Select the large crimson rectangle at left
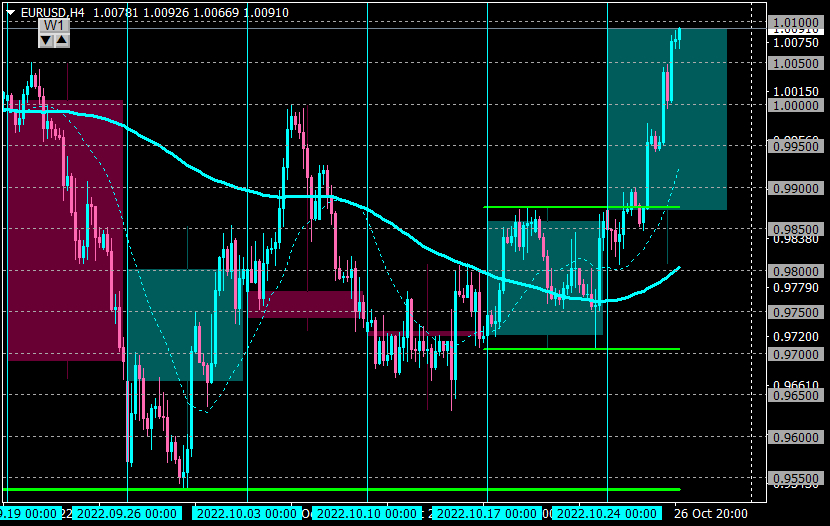This screenshot has width=830, height=526. click(x=65, y=230)
